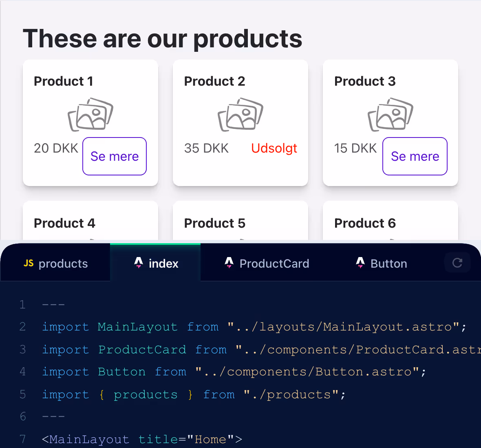Click "Se mere" button on Product 3
481x448 pixels.
pos(415,156)
